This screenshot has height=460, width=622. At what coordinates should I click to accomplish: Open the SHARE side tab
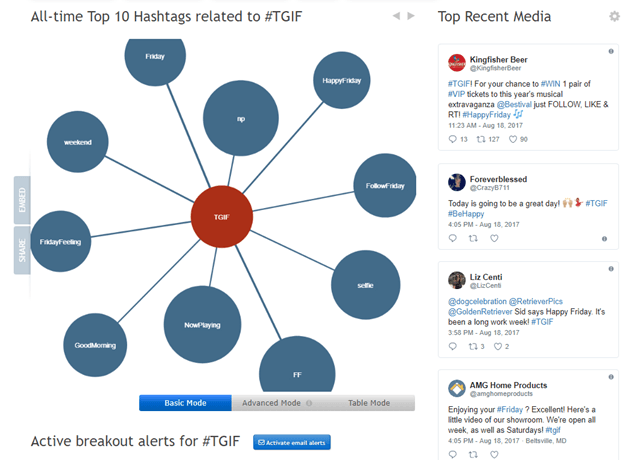pyautogui.click(x=22, y=252)
